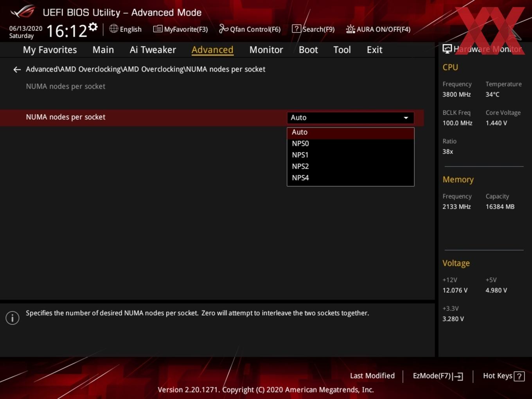
Task: Click +12V reading 12.076 V
Action: coord(455,291)
